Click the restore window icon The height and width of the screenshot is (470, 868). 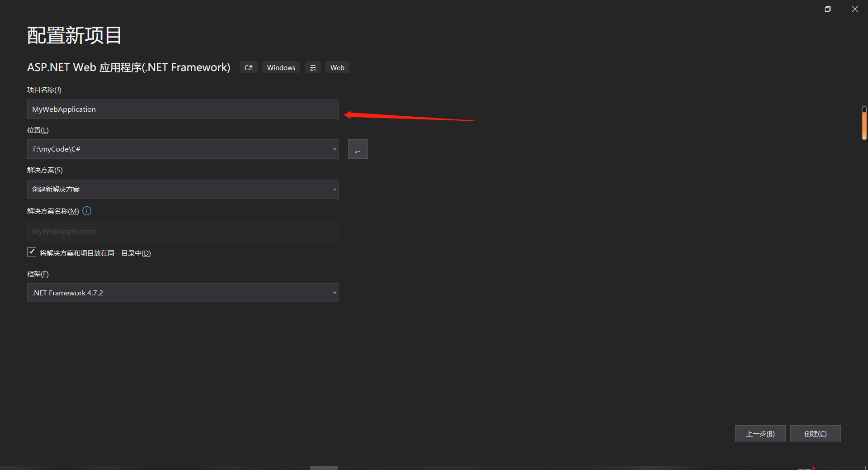tap(827, 9)
